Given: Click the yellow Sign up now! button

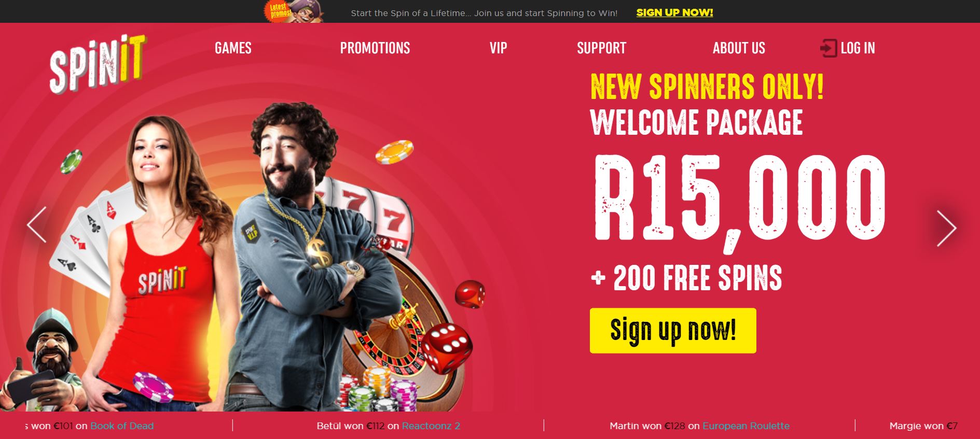Looking at the screenshot, I should tap(673, 331).
